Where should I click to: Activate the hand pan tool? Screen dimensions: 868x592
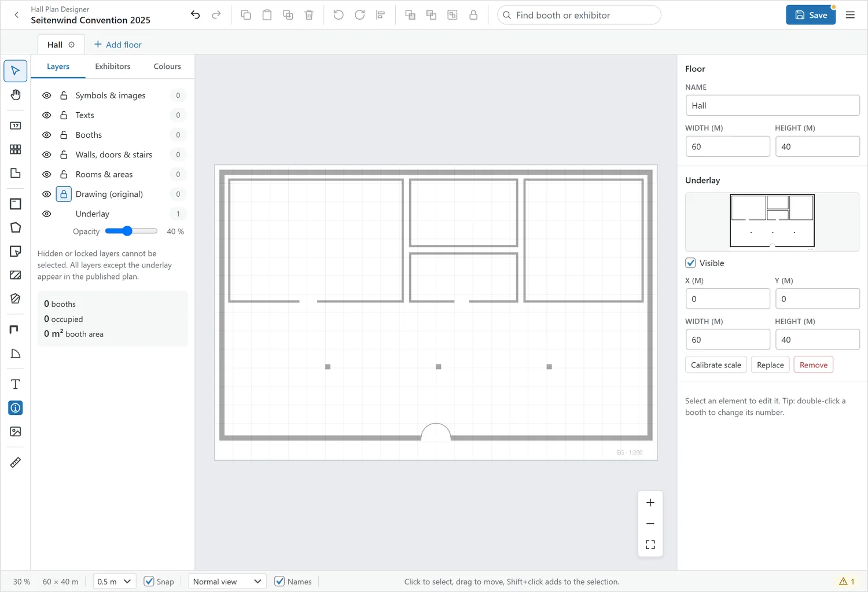point(16,95)
